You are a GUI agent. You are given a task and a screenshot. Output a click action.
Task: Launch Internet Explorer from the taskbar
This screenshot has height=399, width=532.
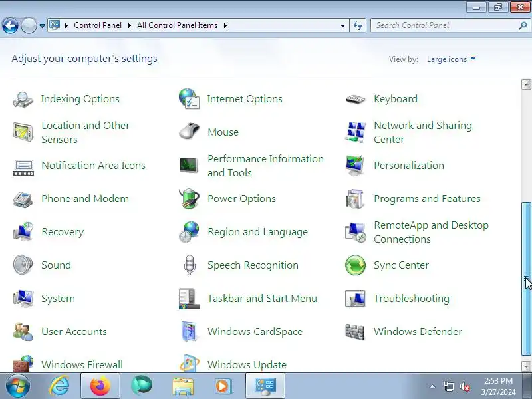click(x=60, y=386)
